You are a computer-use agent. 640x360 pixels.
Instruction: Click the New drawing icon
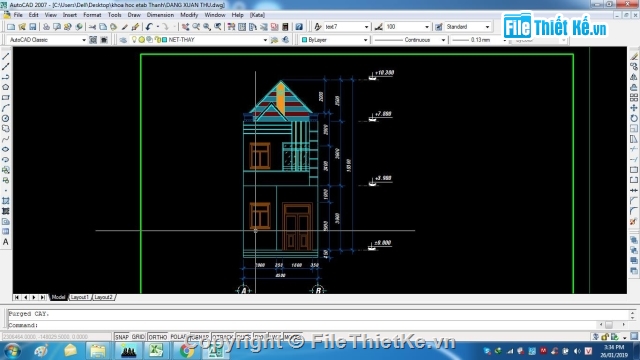(x=11, y=27)
